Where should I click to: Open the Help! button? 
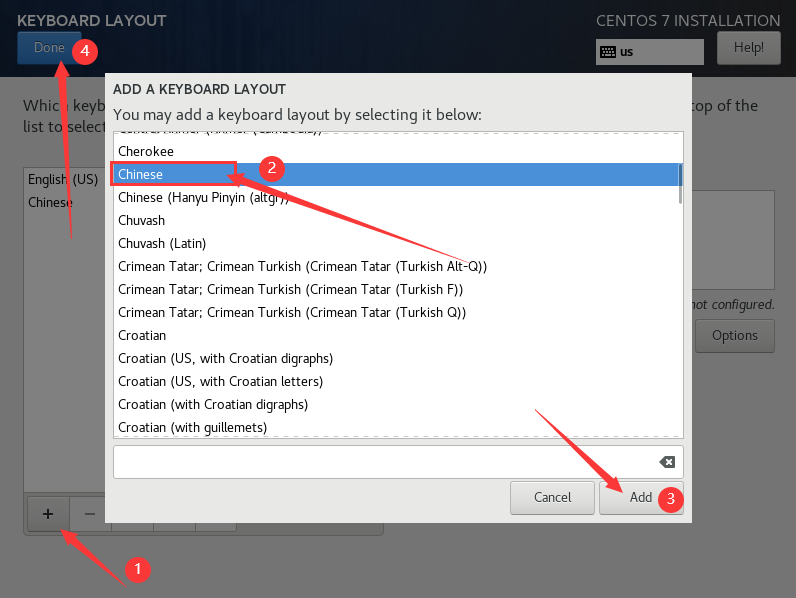coord(748,47)
